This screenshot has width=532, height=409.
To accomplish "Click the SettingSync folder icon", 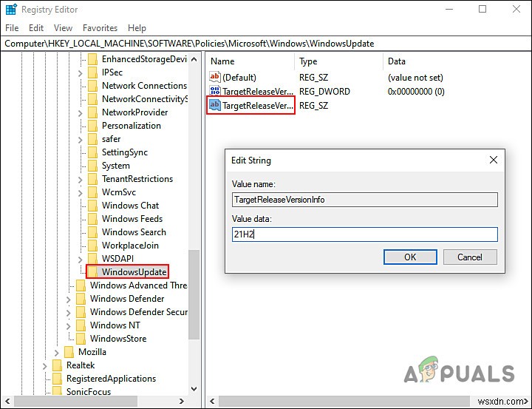I will (92, 152).
